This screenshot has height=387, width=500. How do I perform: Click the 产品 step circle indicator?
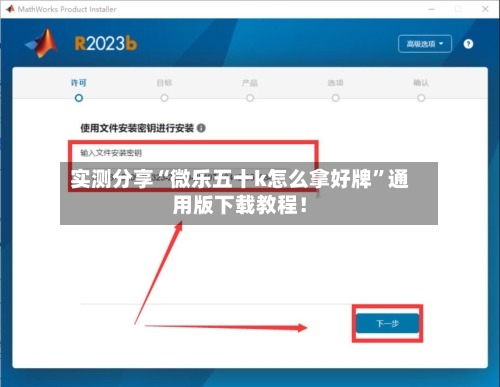tap(250, 98)
